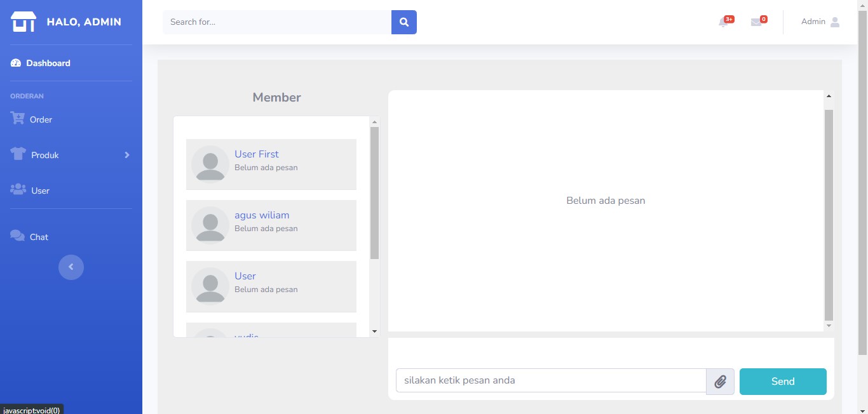Expand the Produk submenu chevron
Screen dimensions: 868x414
click(x=127, y=155)
